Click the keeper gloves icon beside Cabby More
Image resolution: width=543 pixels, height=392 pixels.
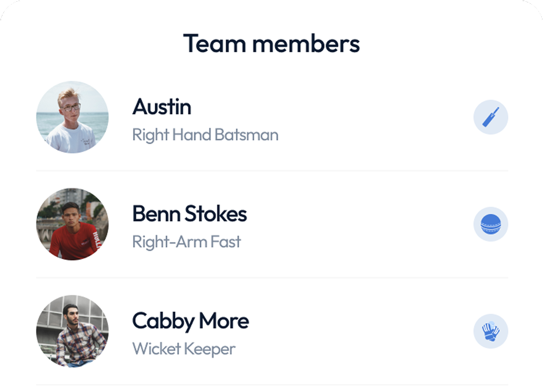click(x=491, y=331)
